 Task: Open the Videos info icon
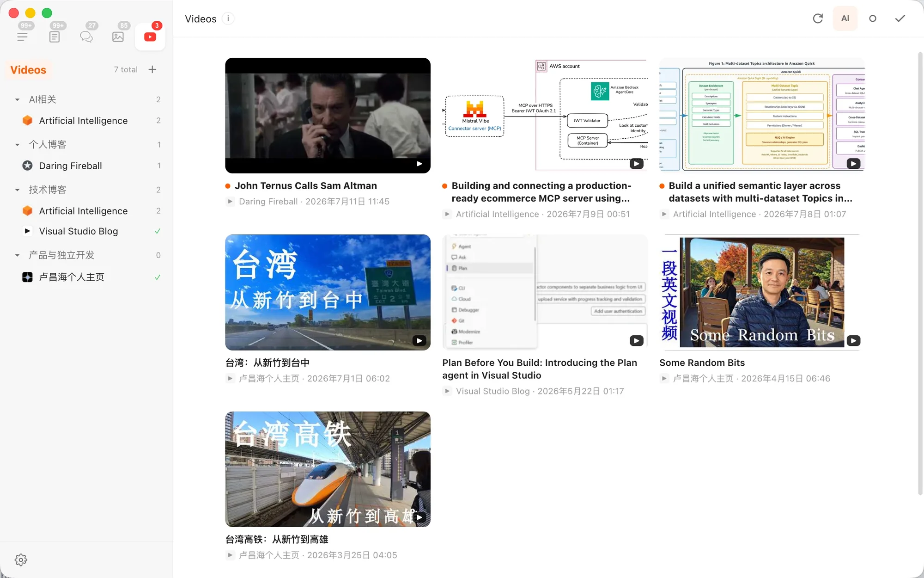coord(228,18)
